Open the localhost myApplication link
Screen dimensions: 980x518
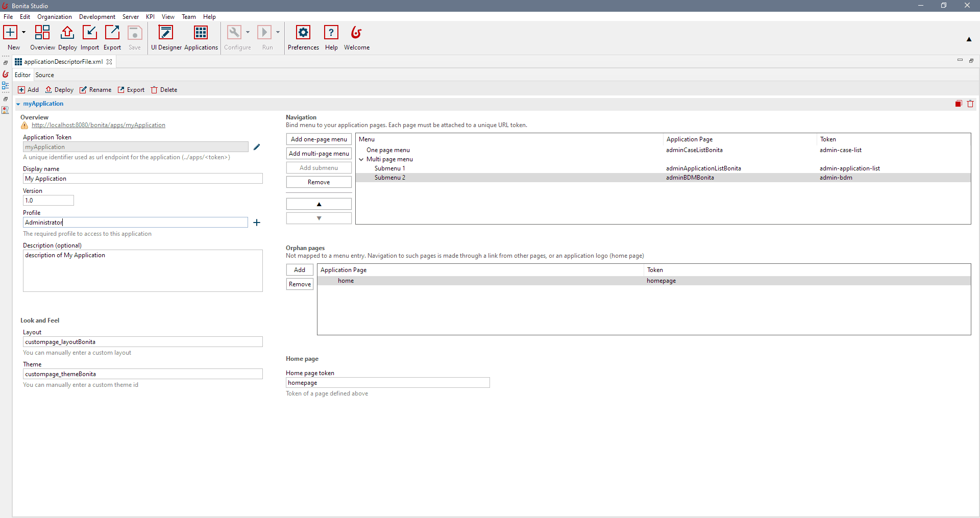(x=99, y=125)
